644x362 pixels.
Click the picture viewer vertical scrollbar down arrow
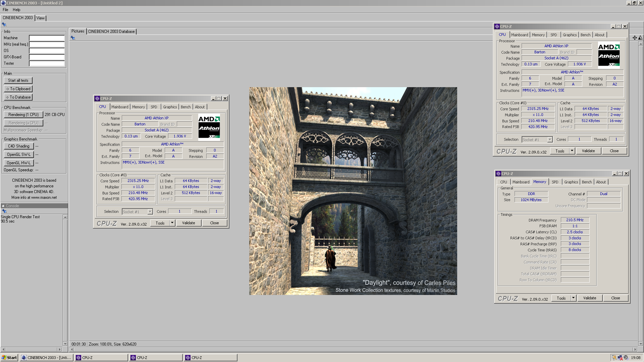[x=641, y=344]
